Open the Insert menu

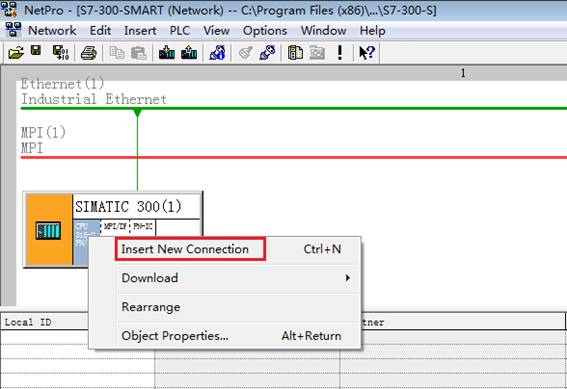click(140, 31)
